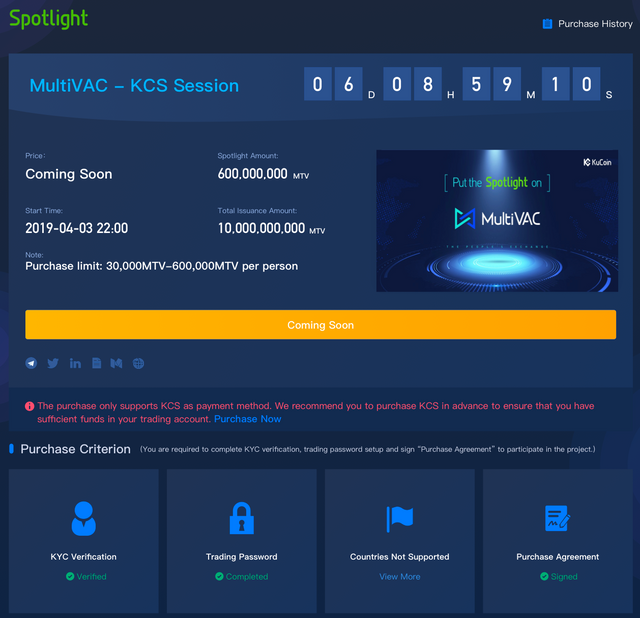Click the Completed status text
640x618 pixels.
point(247,576)
